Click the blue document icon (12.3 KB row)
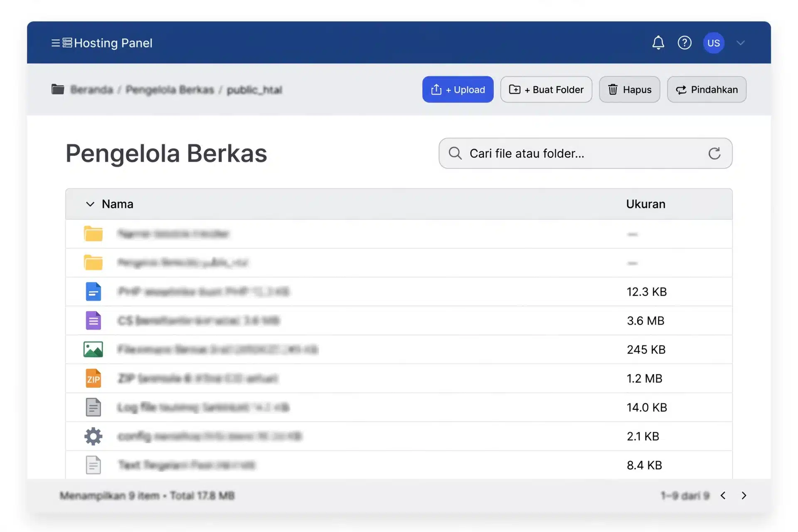Screen dimensions: 798x532 pos(93,291)
